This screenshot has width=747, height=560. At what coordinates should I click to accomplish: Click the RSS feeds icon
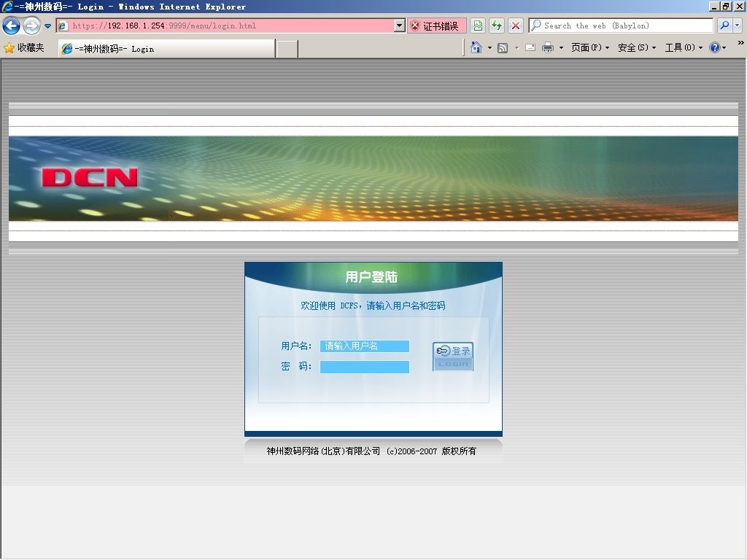503,47
